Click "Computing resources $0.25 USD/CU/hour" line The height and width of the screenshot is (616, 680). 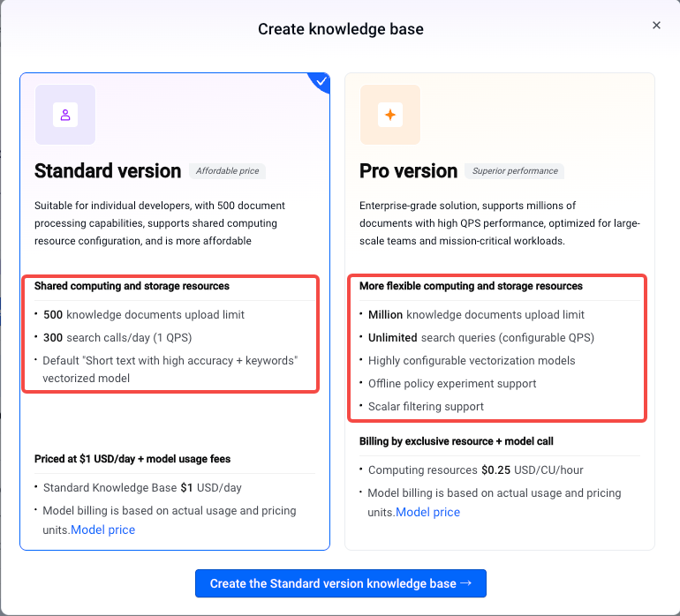[x=476, y=470]
